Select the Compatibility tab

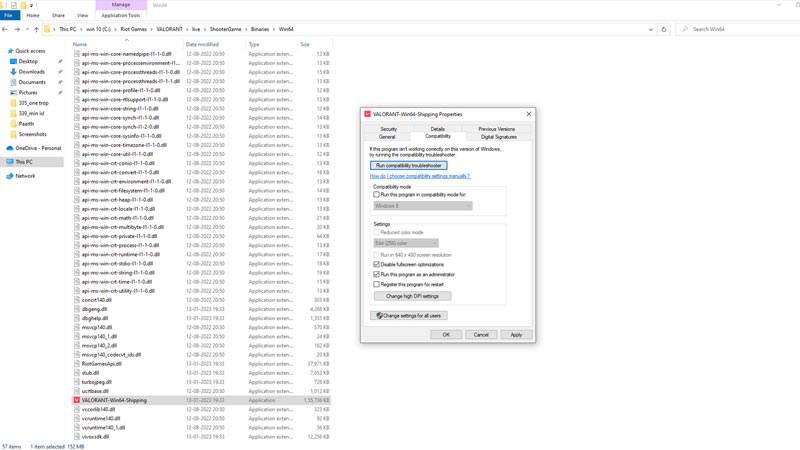pyautogui.click(x=438, y=136)
